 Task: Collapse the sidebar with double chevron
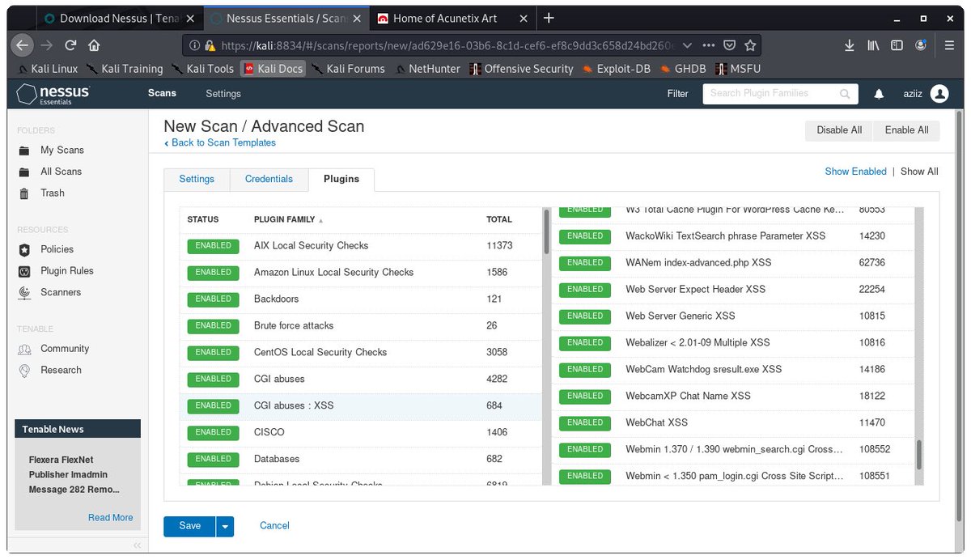pyautogui.click(x=137, y=545)
